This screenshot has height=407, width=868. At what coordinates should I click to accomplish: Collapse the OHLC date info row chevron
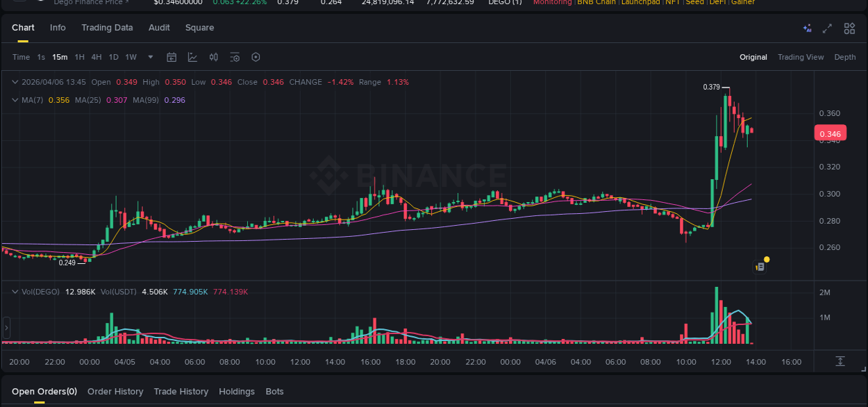(15, 82)
